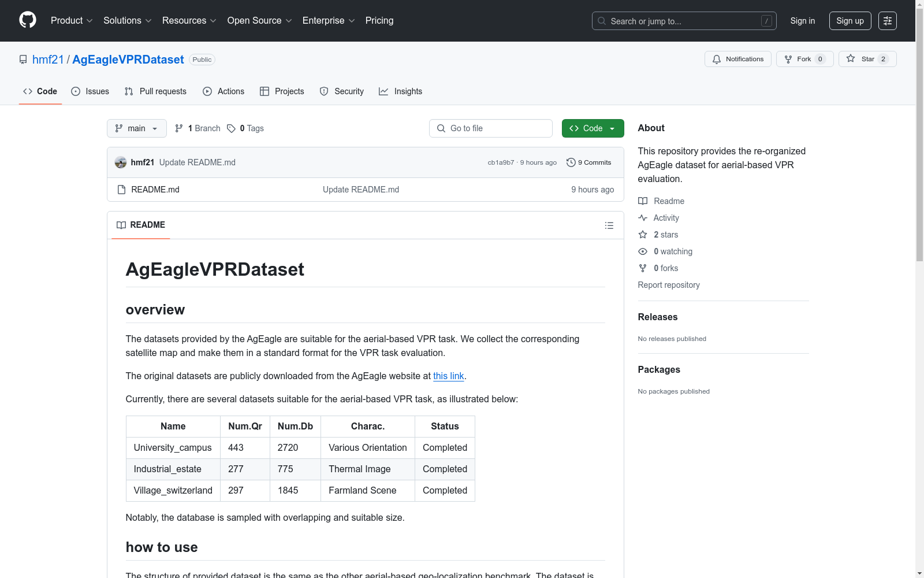Open the Pull requests tab

pyautogui.click(x=155, y=91)
